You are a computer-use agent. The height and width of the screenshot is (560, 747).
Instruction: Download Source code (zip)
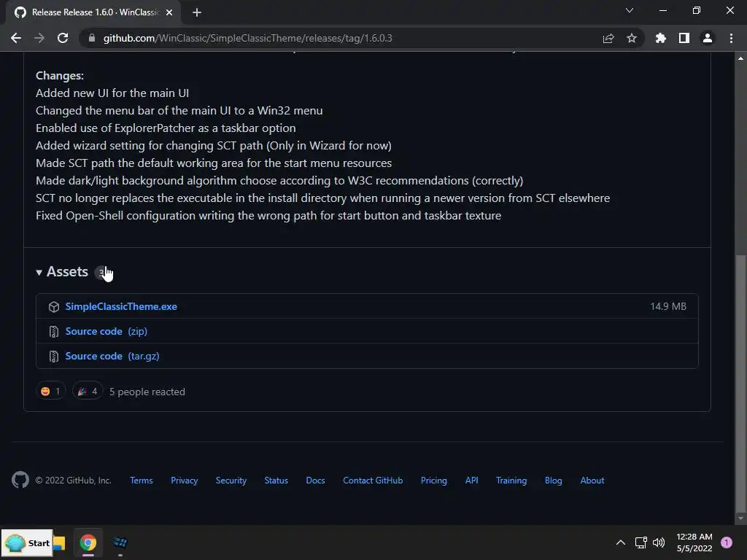[107, 332]
